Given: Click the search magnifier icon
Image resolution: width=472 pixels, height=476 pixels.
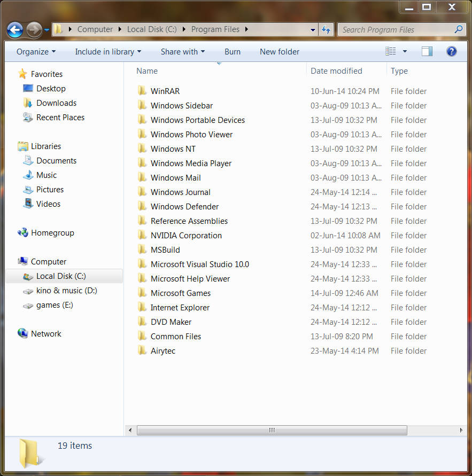Looking at the screenshot, I should [459, 29].
